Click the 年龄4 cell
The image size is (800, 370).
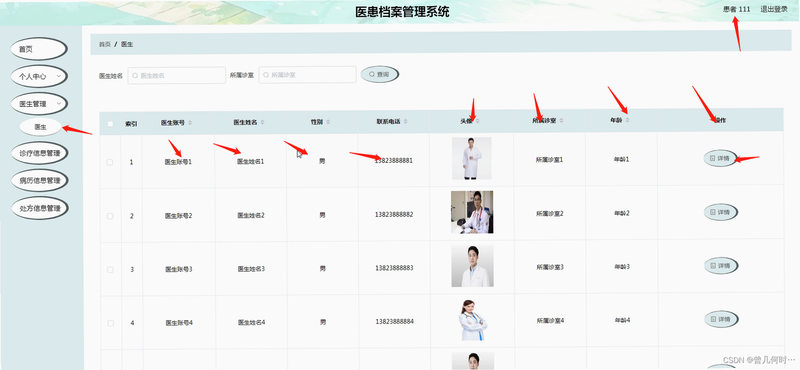click(622, 320)
